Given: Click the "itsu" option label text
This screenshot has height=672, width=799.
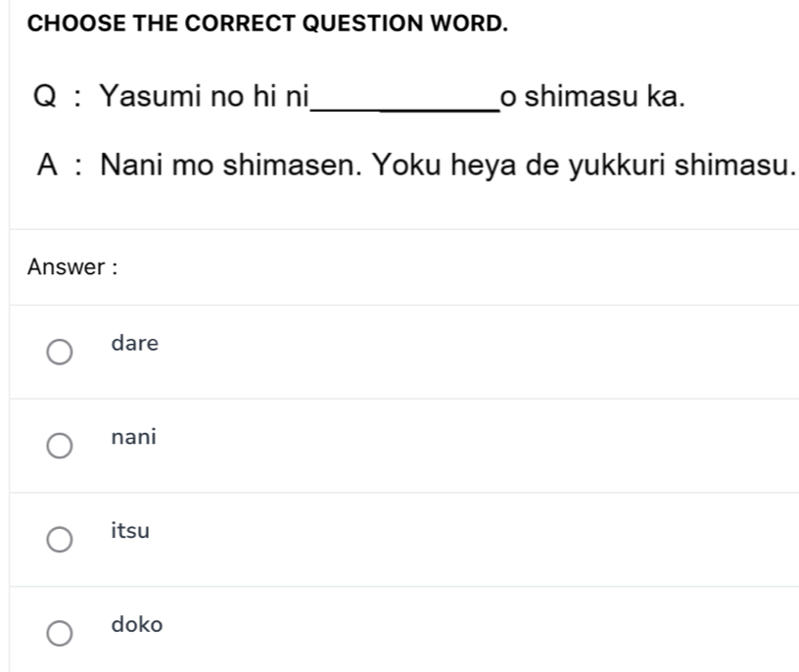Looking at the screenshot, I should click(x=128, y=532).
